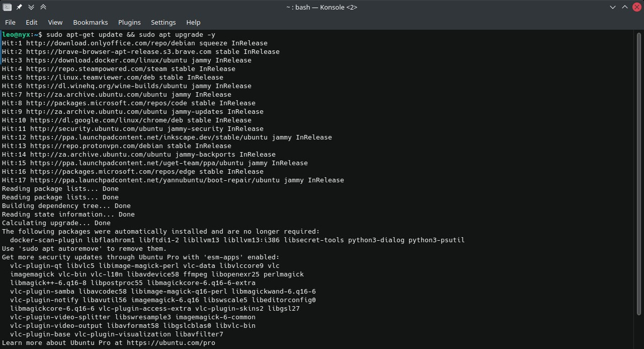Open the Konsole window menu icon
644x349 pixels.
point(7,7)
